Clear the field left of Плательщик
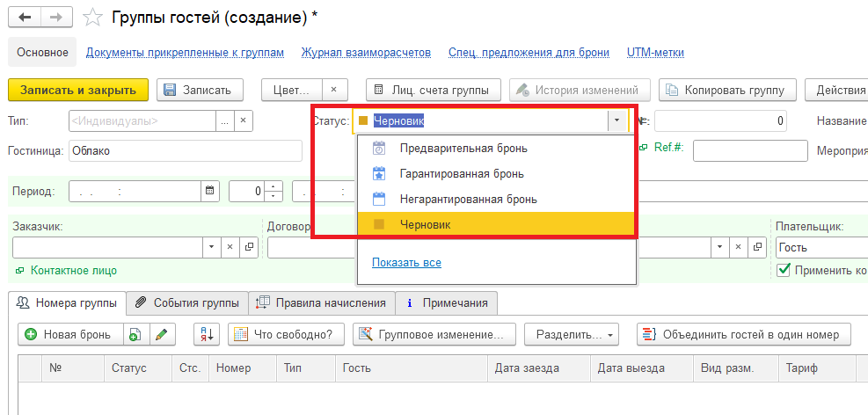 [739, 247]
